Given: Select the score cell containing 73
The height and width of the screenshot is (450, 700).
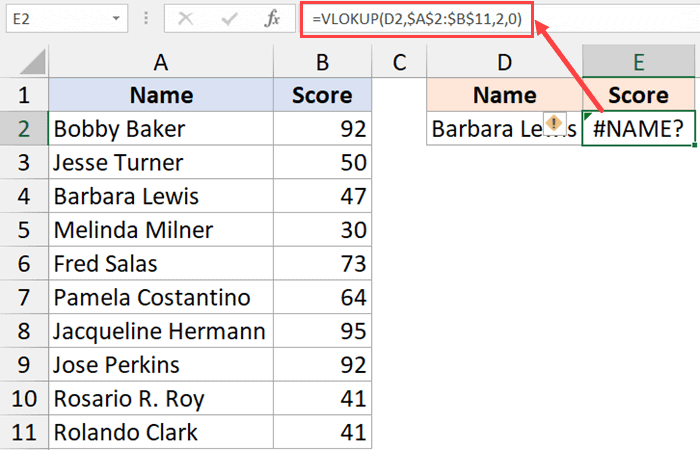Looking at the screenshot, I should pos(322,264).
